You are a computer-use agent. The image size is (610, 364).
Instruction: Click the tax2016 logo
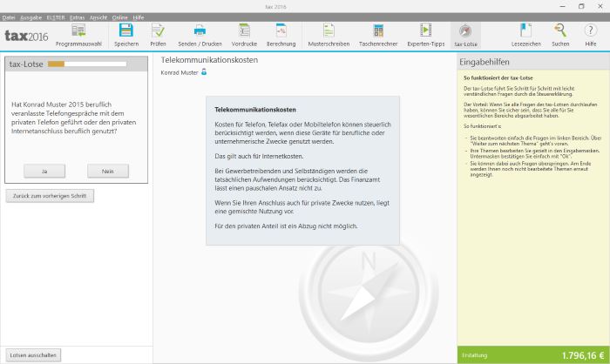tap(26, 37)
